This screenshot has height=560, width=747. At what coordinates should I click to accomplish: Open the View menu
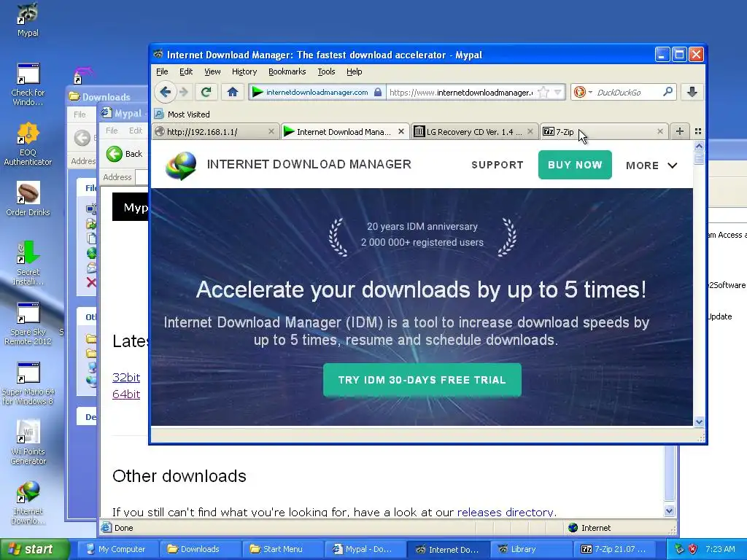212,71
